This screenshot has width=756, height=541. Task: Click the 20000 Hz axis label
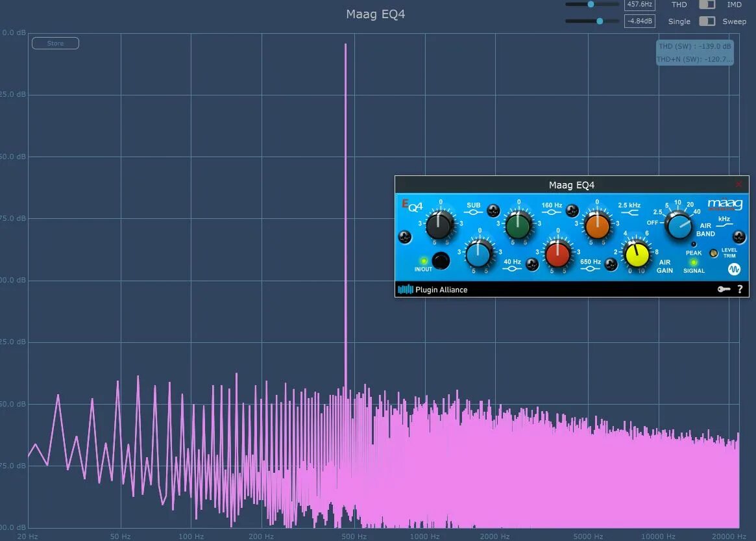[x=729, y=536]
